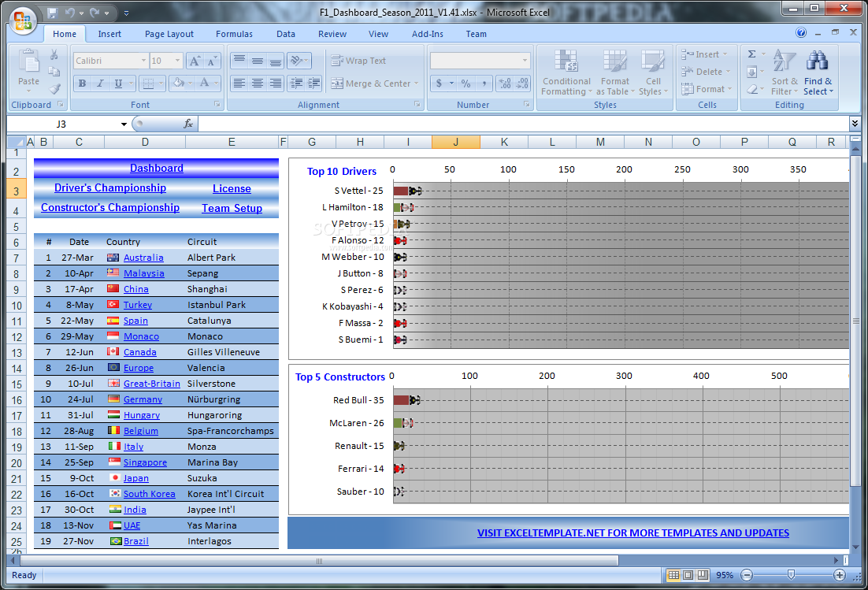Open Sort & Filter
This screenshot has height=590, width=868.
click(785, 72)
